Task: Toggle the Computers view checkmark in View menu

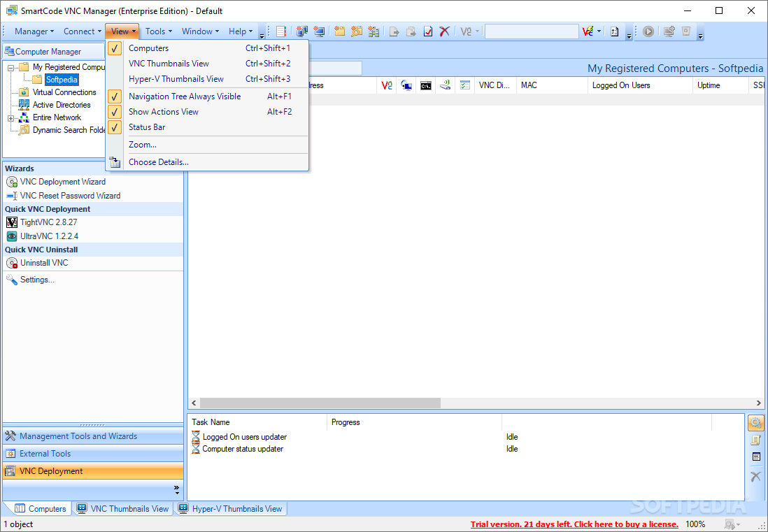Action: point(115,48)
